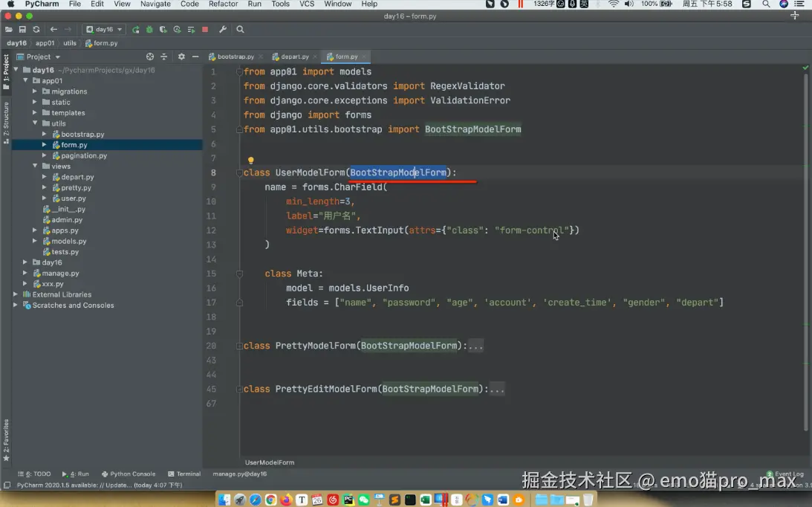Navigate forward with the right arrow

(68, 30)
